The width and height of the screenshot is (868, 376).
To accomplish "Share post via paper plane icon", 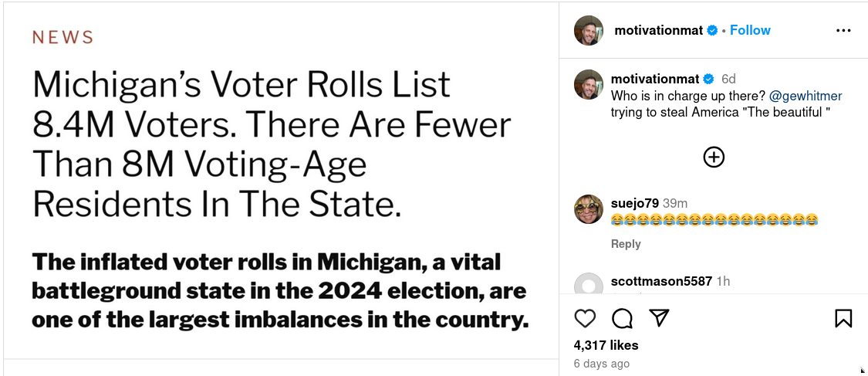I will pyautogui.click(x=658, y=318).
